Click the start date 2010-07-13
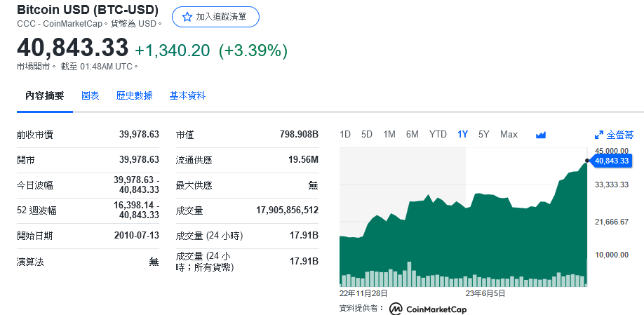Viewport: 644px width, 315px height. coord(136,236)
